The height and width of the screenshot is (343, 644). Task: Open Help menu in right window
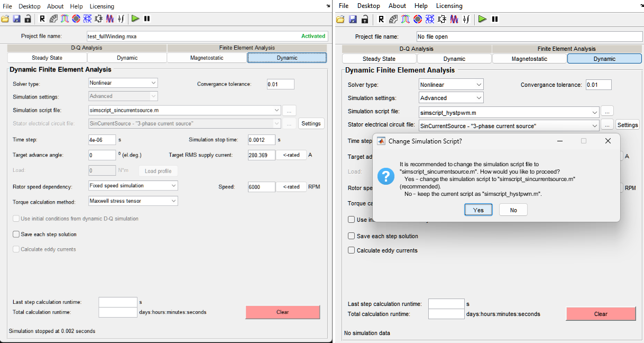421,6
